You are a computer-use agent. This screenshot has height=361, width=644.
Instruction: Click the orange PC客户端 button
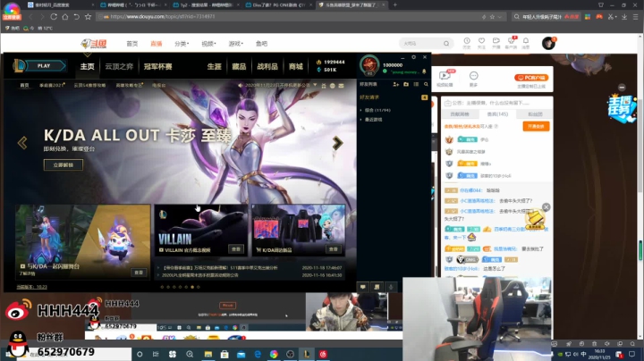tap(531, 78)
